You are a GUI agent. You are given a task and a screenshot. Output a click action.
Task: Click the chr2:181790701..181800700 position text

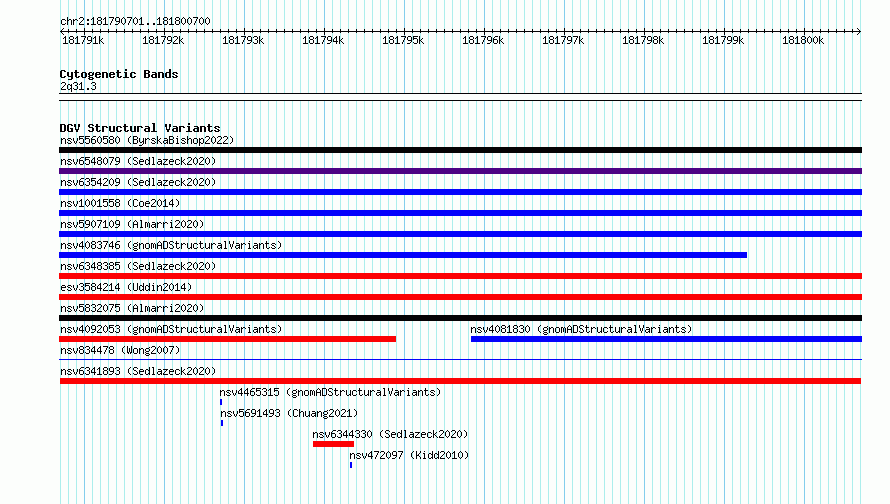(135, 21)
